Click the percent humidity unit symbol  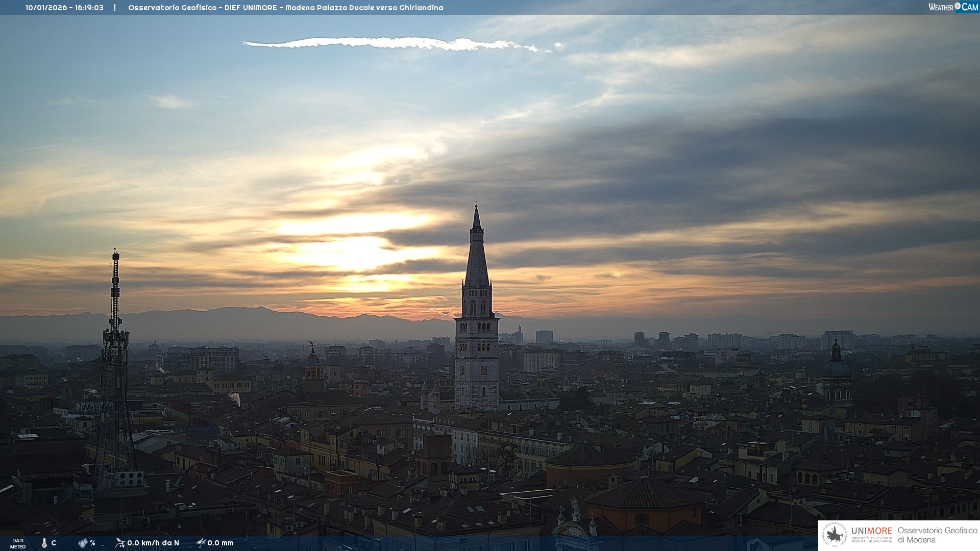92,543
